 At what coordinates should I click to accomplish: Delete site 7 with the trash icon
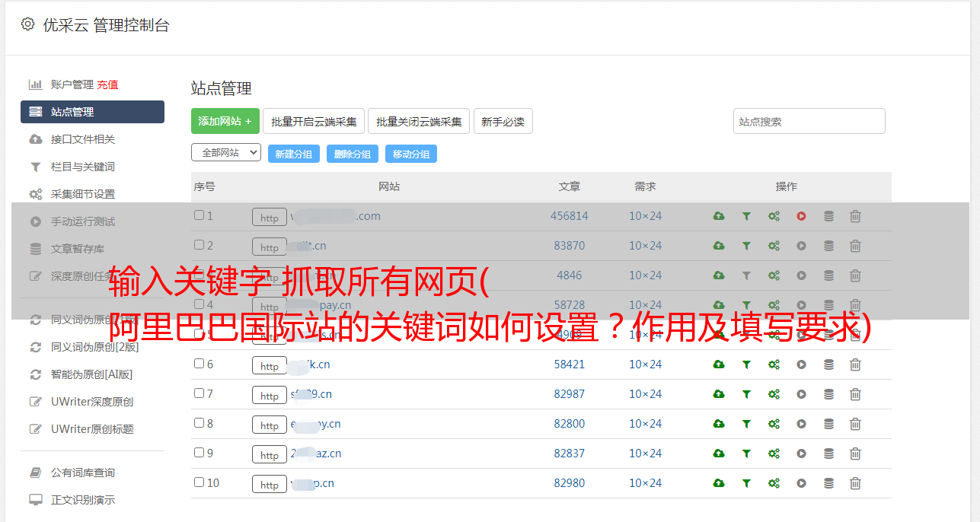point(855,394)
